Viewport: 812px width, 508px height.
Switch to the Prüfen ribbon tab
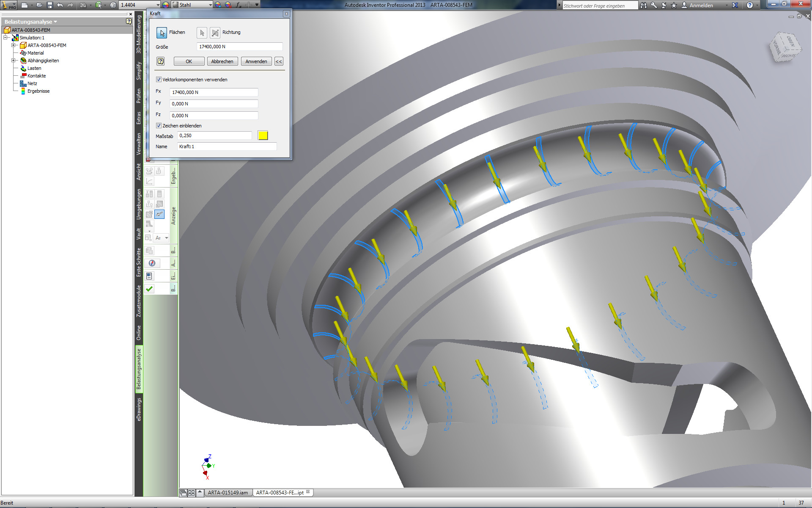pyautogui.click(x=139, y=96)
